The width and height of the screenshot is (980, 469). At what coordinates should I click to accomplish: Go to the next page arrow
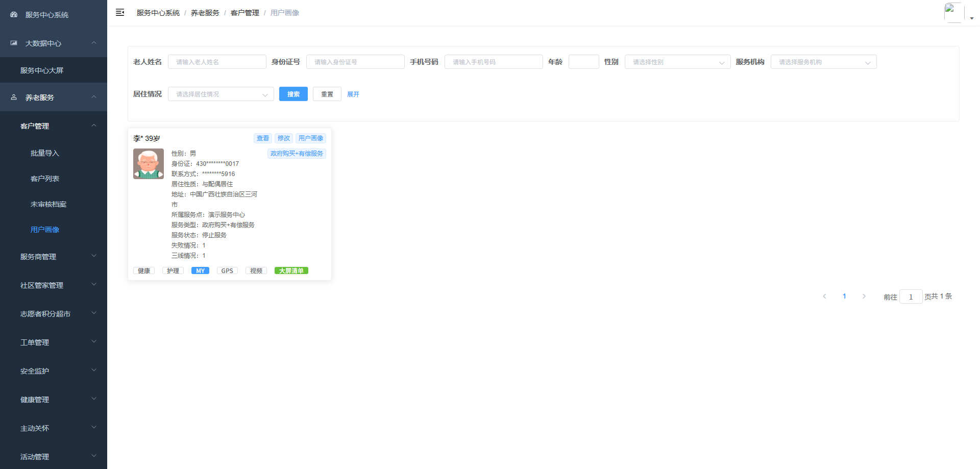click(864, 296)
